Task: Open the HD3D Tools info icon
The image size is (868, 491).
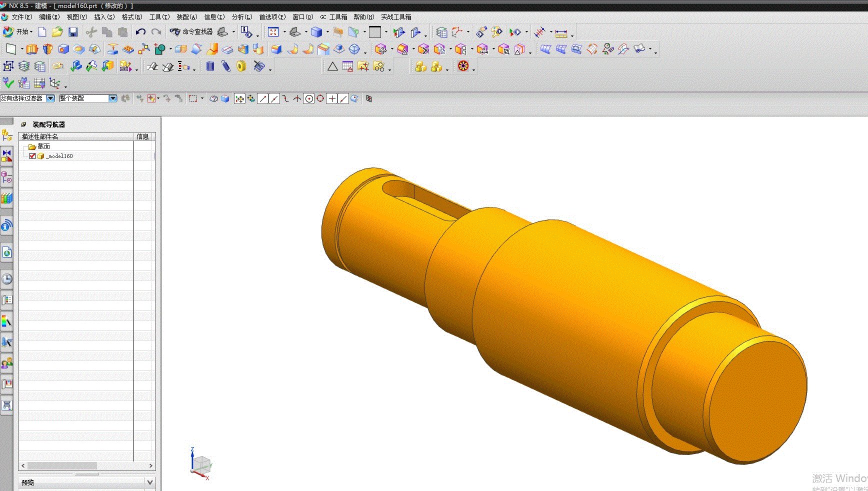Action: point(6,225)
